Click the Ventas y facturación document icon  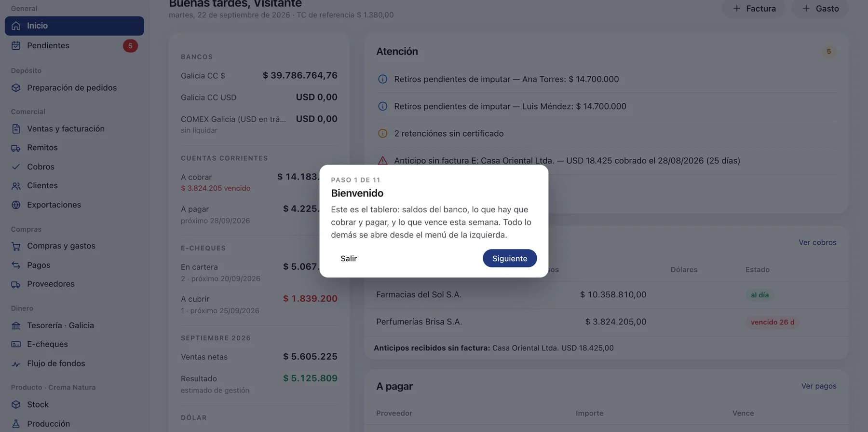(16, 129)
